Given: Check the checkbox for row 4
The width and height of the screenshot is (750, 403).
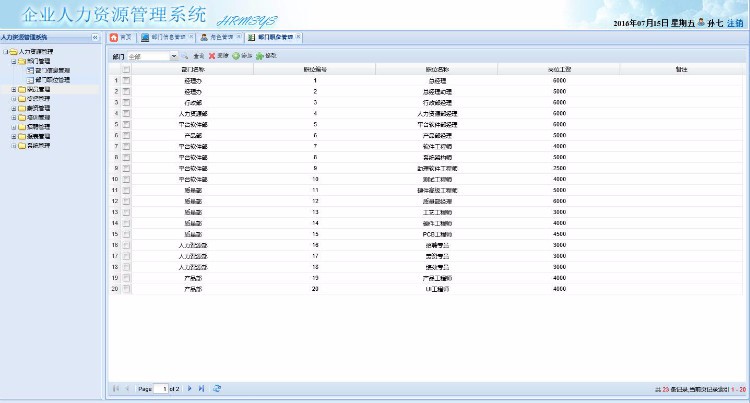Looking at the screenshot, I should click(x=126, y=113).
